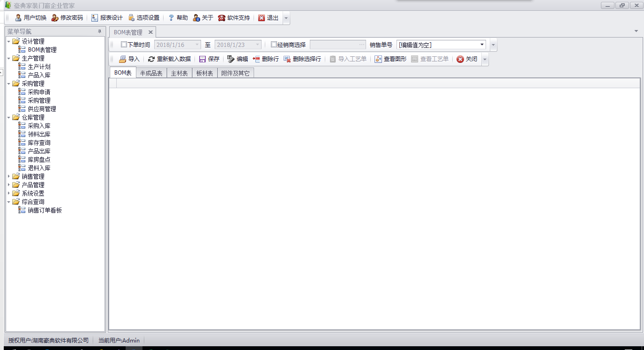This screenshot has width=644, height=350.
Task: Click 查看图形 view graphics icon
Action: 378,59
